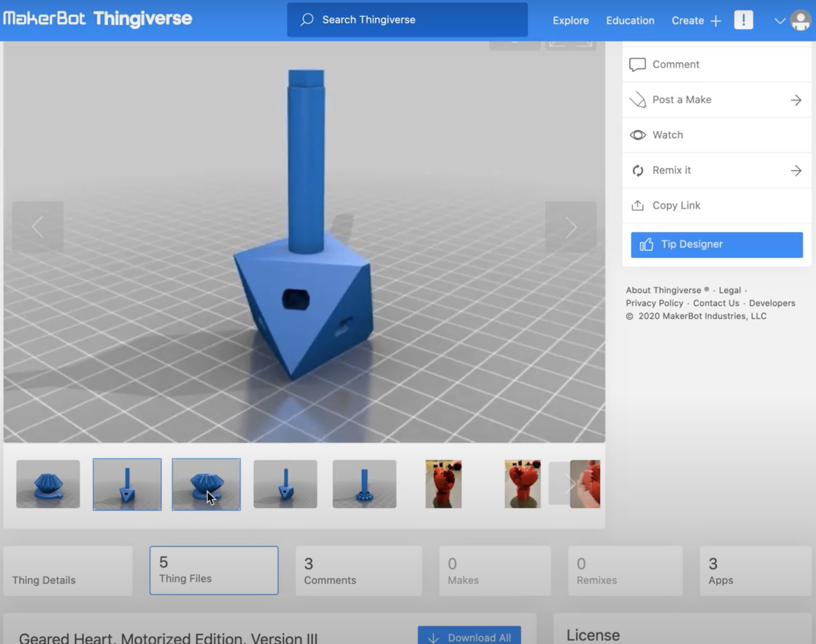Open the Education menu
Viewport: 816px width, 644px height.
click(x=630, y=21)
